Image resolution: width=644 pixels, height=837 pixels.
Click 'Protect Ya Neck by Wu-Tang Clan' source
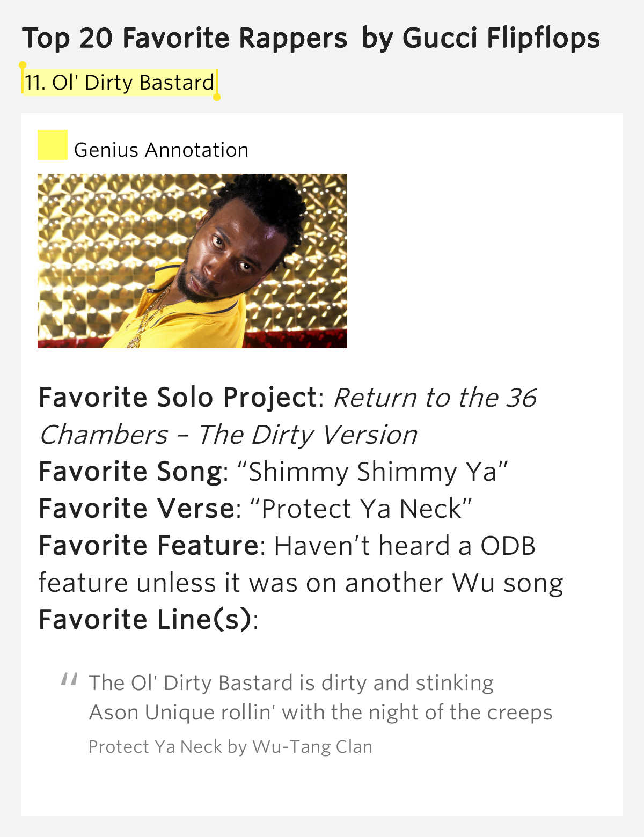pyautogui.click(x=230, y=746)
